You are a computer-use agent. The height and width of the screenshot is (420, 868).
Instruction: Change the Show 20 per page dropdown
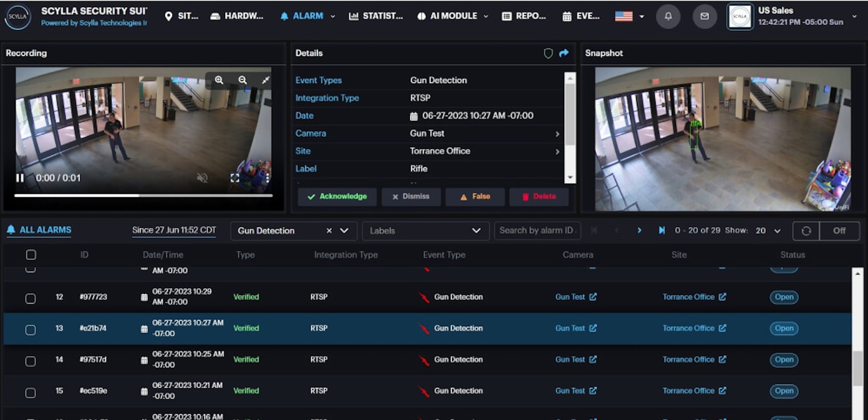click(768, 231)
